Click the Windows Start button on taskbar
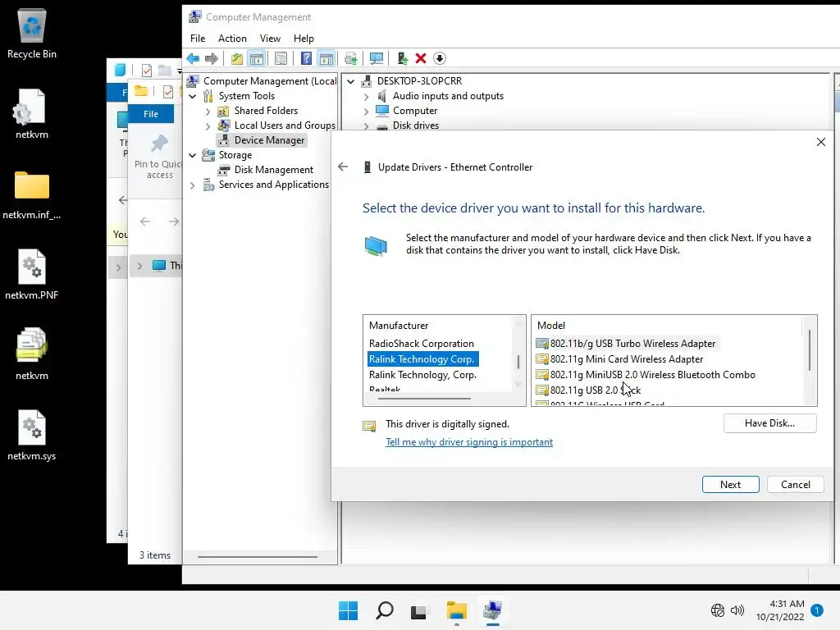The image size is (840, 630). [x=348, y=610]
